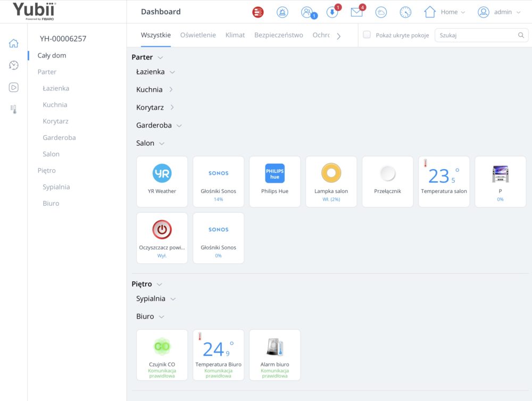Open the clock icon in header
The image size is (532, 401).
[x=405, y=12]
